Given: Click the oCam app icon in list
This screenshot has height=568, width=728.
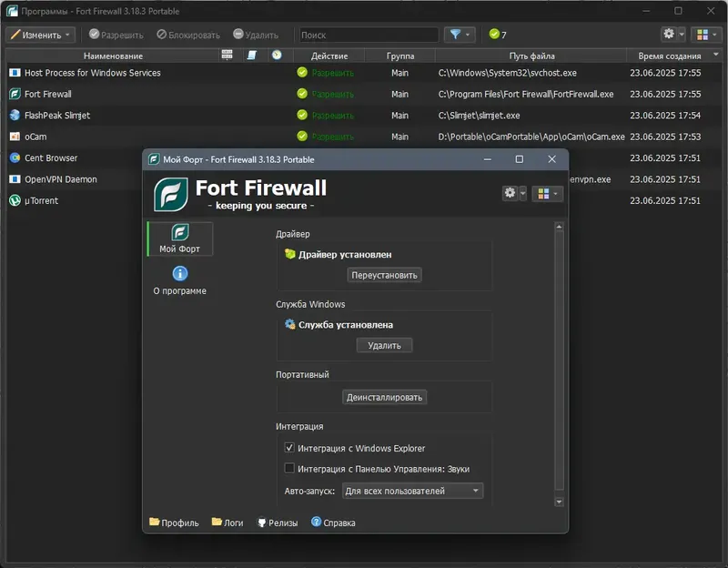Looking at the screenshot, I should point(15,137).
